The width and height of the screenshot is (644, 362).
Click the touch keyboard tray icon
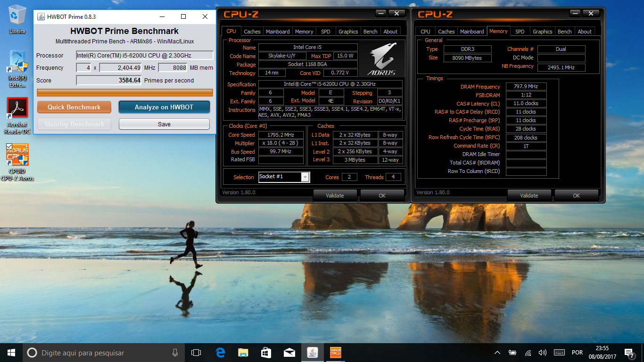point(559,353)
